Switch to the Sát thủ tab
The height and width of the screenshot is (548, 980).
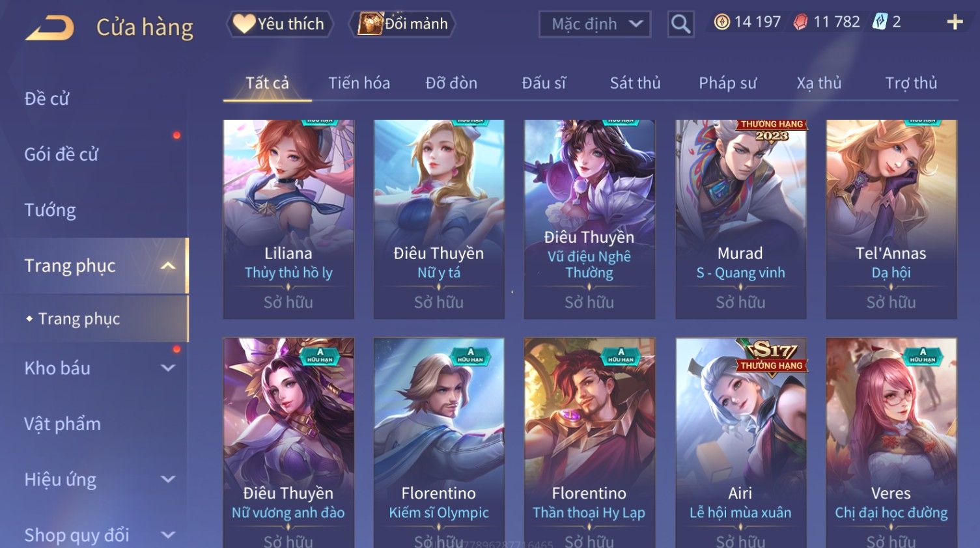click(635, 83)
